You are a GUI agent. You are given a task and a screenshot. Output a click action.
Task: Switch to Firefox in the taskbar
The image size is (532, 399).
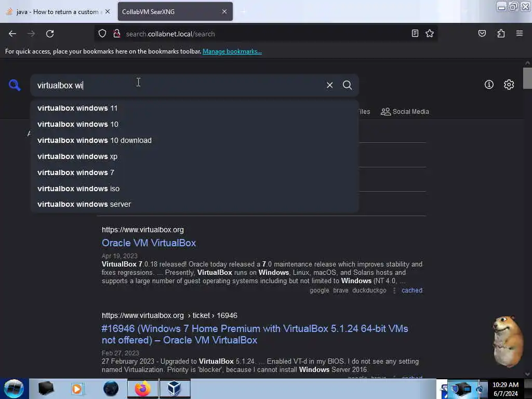143,389
